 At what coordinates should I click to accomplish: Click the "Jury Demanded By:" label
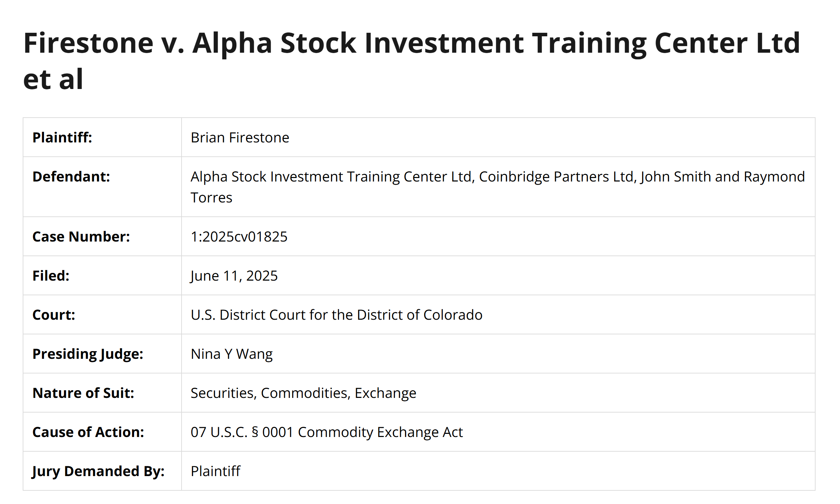98,471
